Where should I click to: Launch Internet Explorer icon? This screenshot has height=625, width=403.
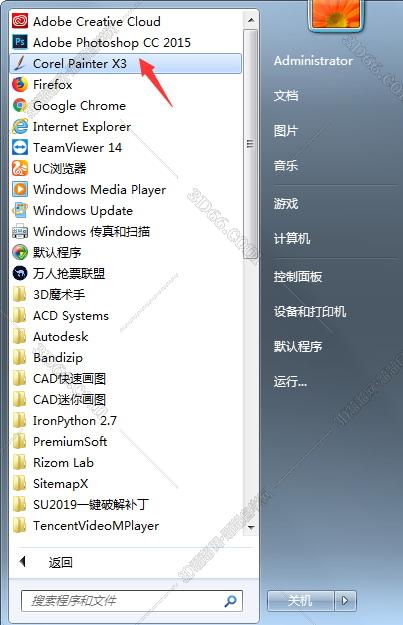coord(20,126)
